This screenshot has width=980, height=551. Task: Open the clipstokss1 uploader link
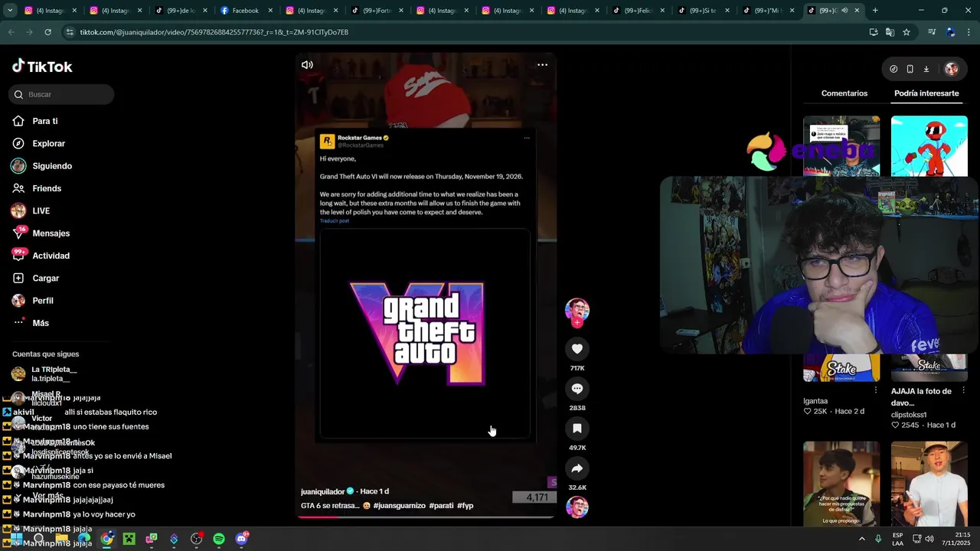[x=909, y=415]
